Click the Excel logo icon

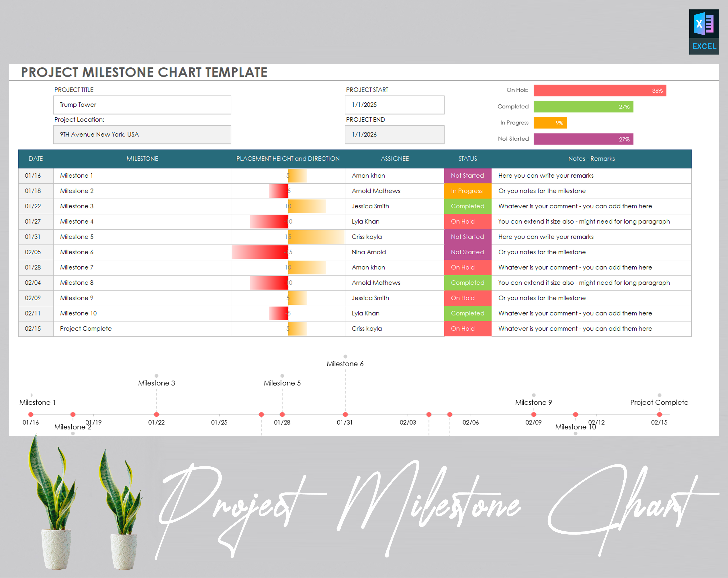click(704, 24)
